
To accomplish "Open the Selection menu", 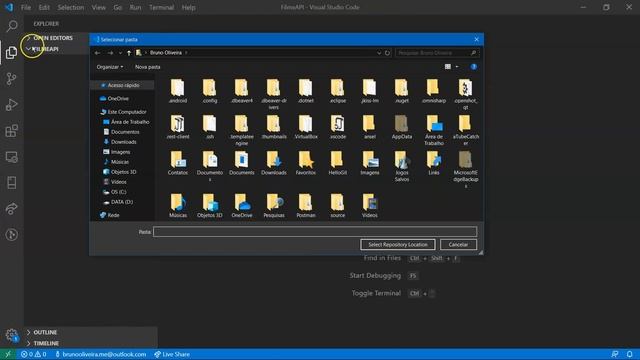I will coord(71,7).
